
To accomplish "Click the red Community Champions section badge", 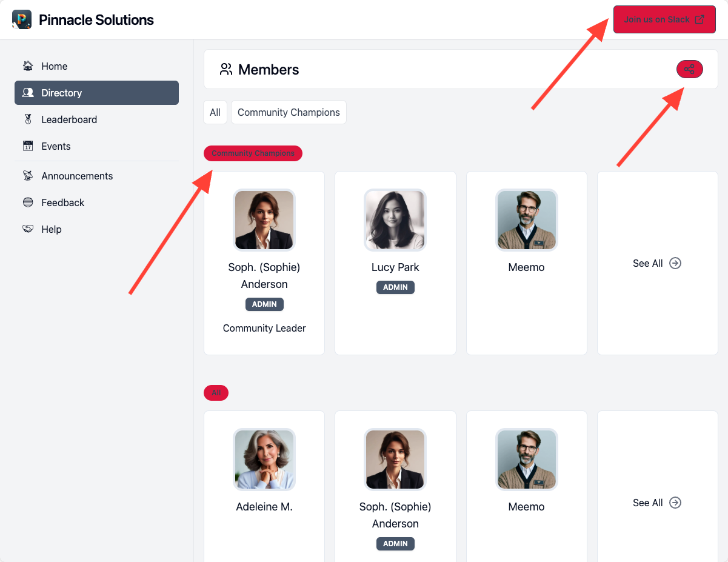I will click(253, 153).
